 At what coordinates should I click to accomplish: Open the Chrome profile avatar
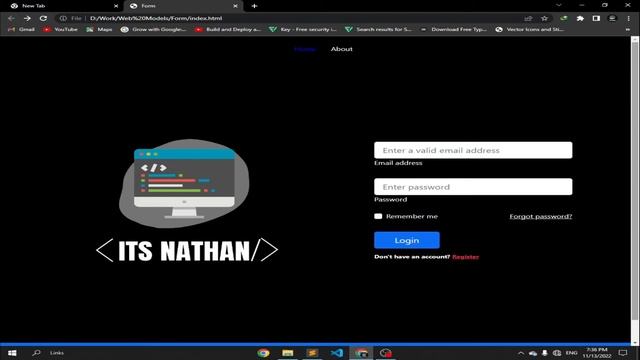[x=612, y=18]
